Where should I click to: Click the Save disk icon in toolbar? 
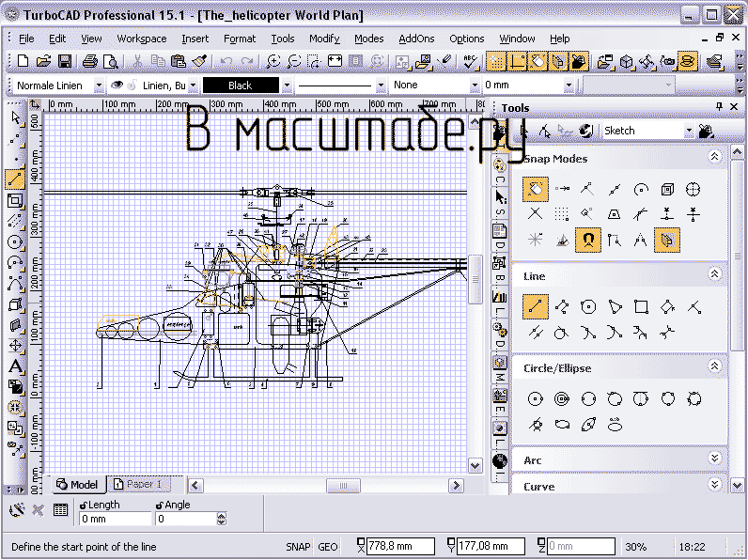coord(65,61)
